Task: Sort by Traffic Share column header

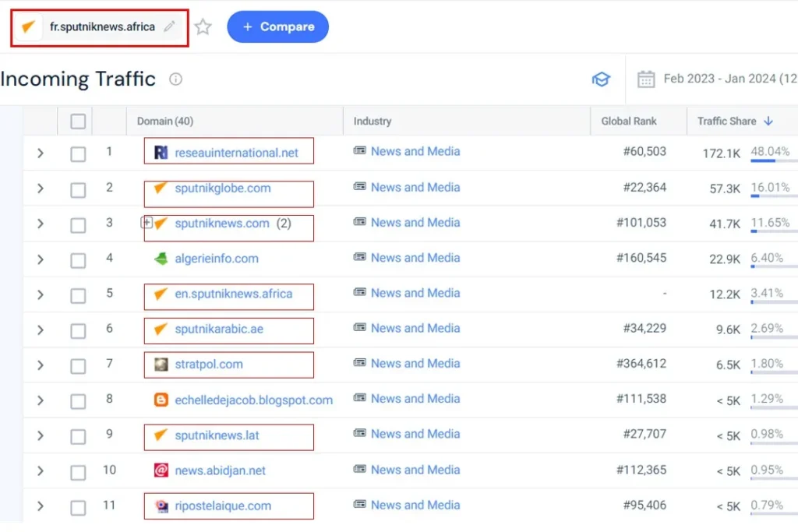Action: [x=727, y=121]
